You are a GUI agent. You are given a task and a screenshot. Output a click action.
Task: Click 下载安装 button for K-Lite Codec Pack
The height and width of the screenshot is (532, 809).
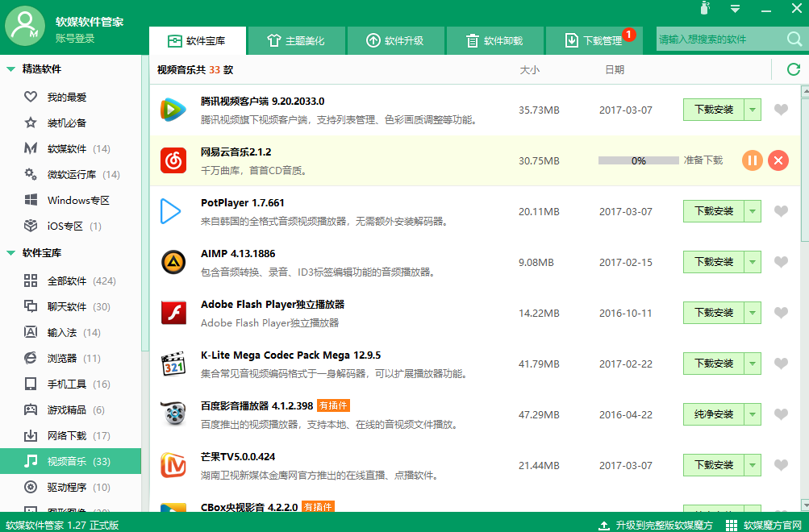pos(713,364)
